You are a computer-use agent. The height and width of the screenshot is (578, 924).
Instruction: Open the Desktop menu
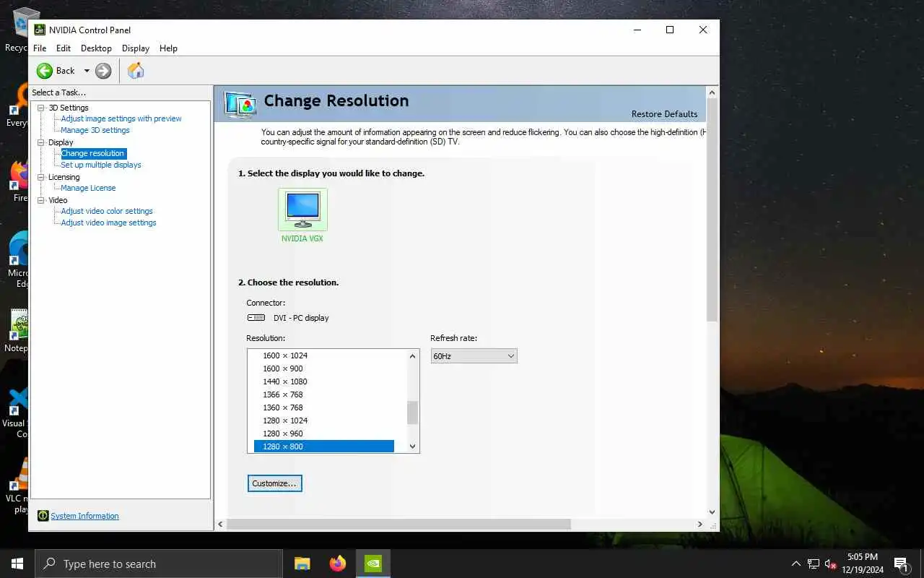(x=96, y=48)
